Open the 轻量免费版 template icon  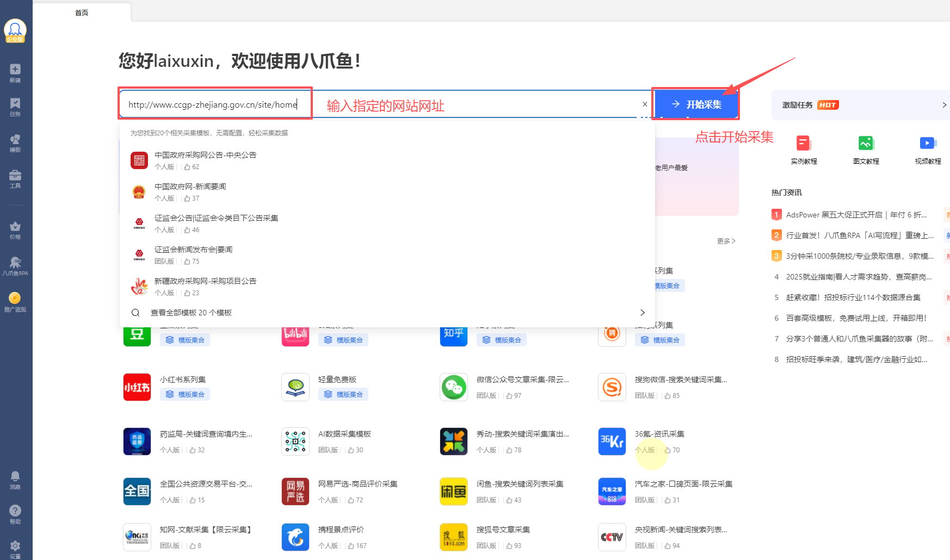pyautogui.click(x=295, y=387)
